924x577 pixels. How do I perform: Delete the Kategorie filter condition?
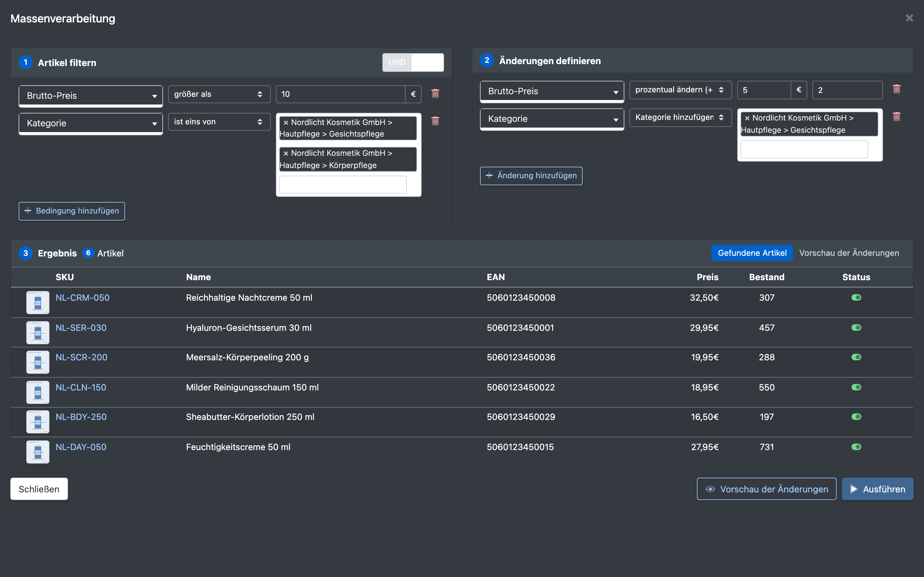[435, 121]
